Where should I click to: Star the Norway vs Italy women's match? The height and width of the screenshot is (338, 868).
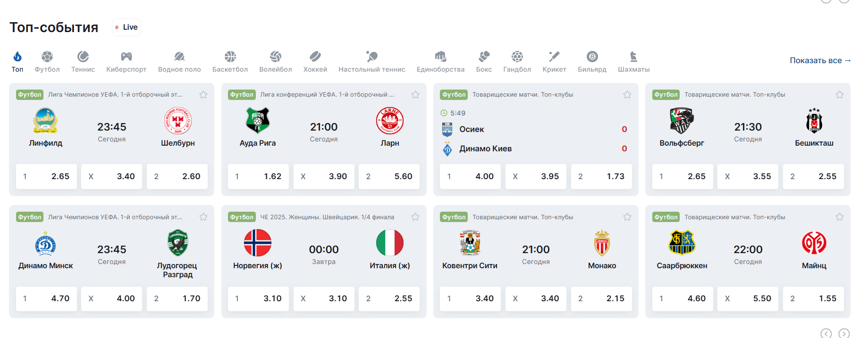click(x=415, y=217)
